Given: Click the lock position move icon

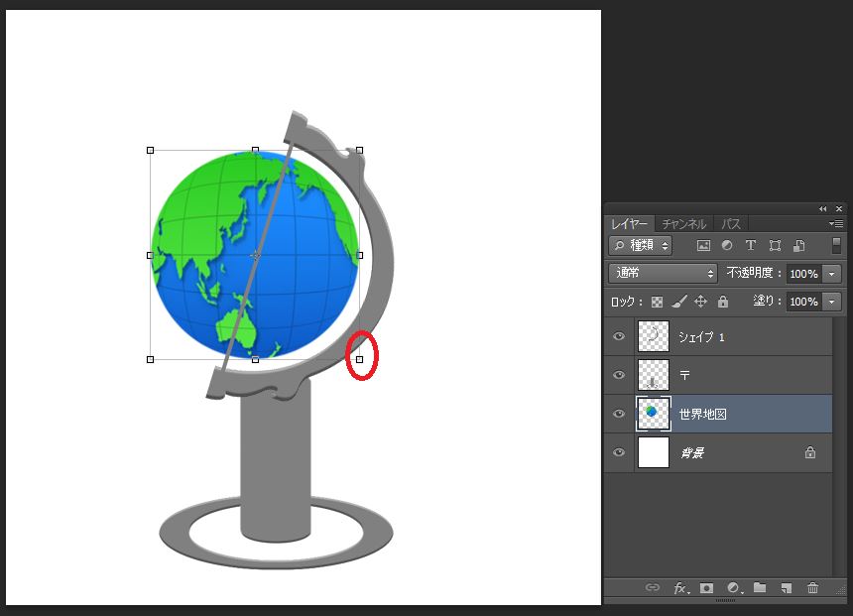Looking at the screenshot, I should [700, 302].
